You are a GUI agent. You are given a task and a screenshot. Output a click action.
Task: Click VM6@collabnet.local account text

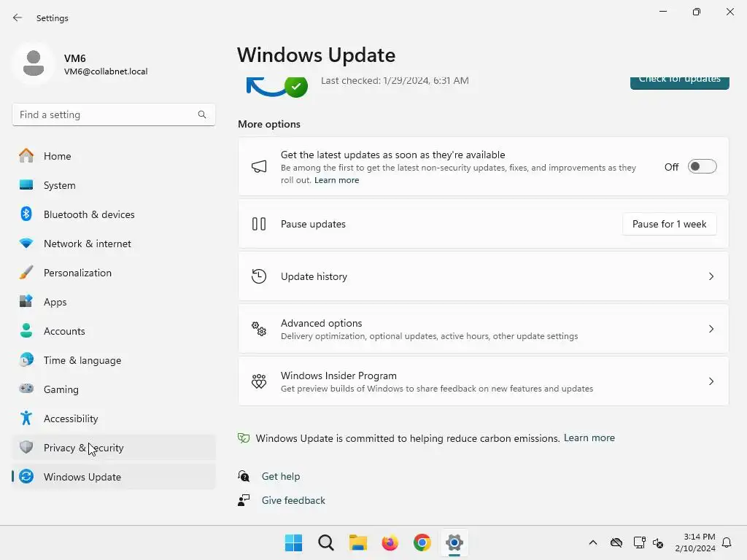[x=106, y=71]
